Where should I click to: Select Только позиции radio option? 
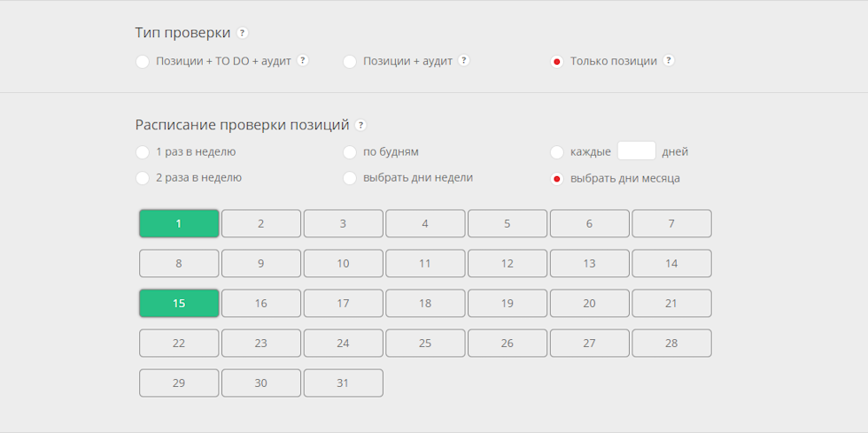(556, 61)
